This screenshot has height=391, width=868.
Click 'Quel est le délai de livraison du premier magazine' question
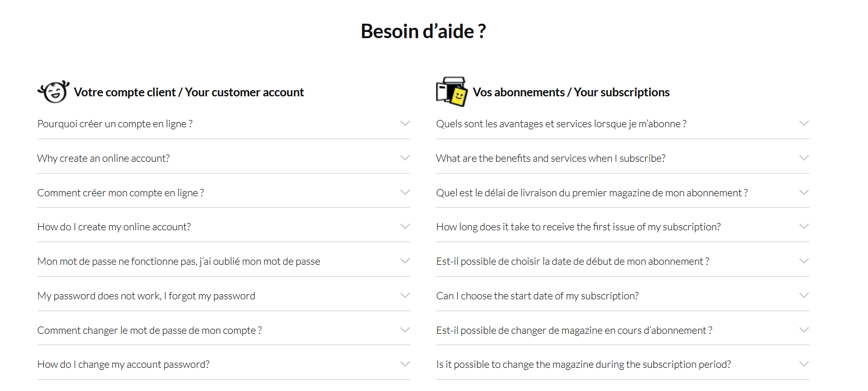tap(592, 193)
